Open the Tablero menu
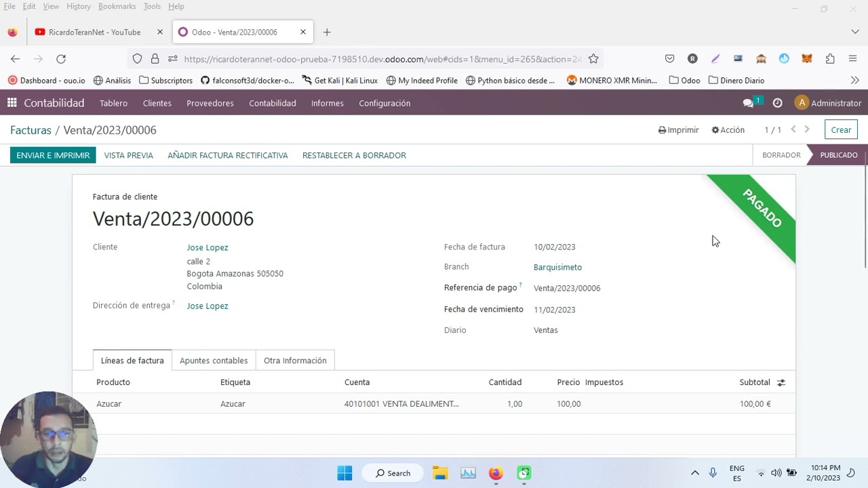 (x=113, y=103)
